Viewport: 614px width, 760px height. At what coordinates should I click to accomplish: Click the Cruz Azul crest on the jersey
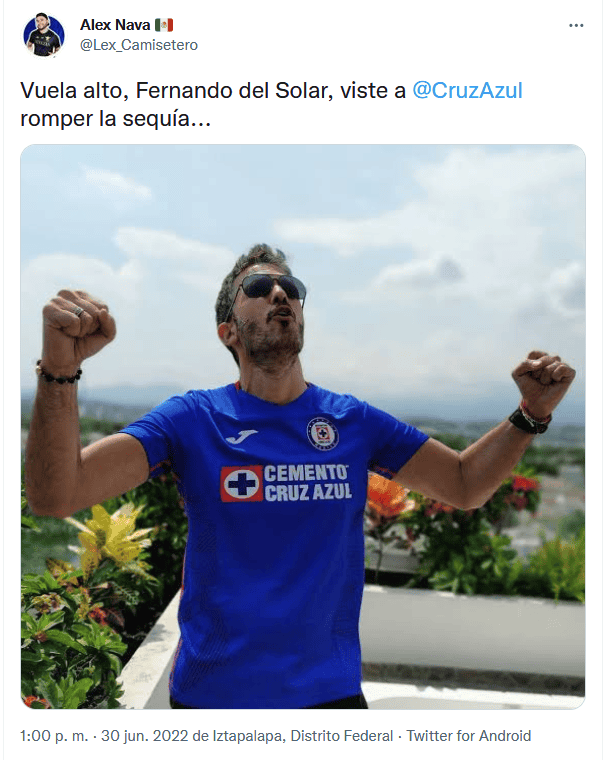pos(323,433)
